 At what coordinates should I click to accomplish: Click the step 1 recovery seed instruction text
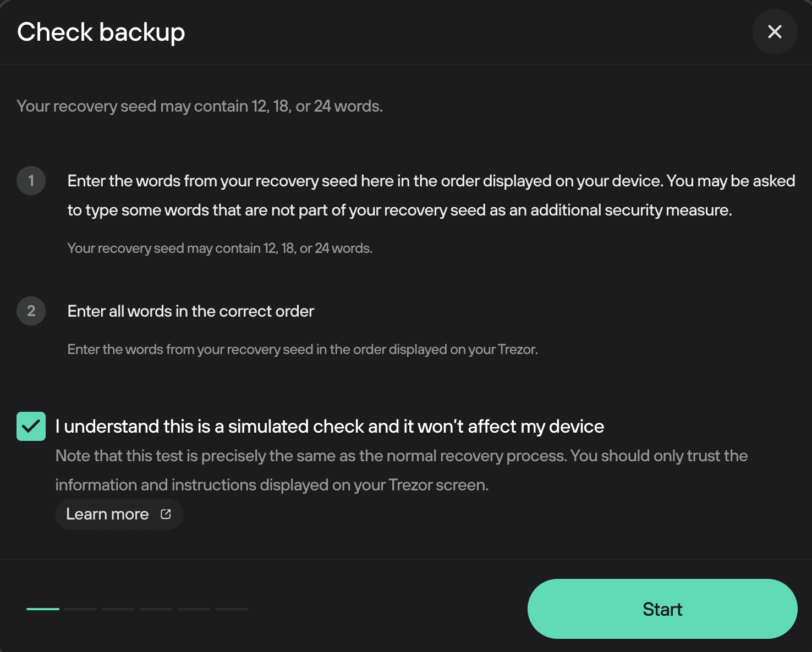point(431,196)
